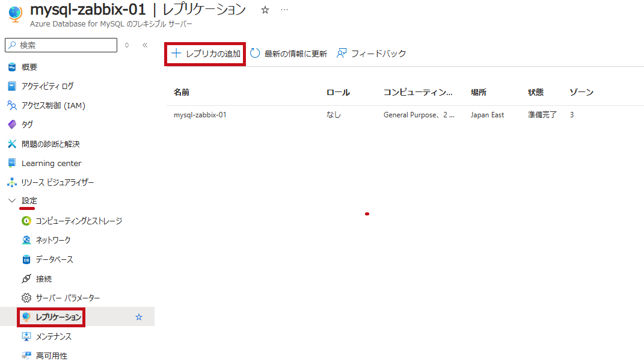Click フィードバック button
Screen dimensions: 644x364
[371, 54]
